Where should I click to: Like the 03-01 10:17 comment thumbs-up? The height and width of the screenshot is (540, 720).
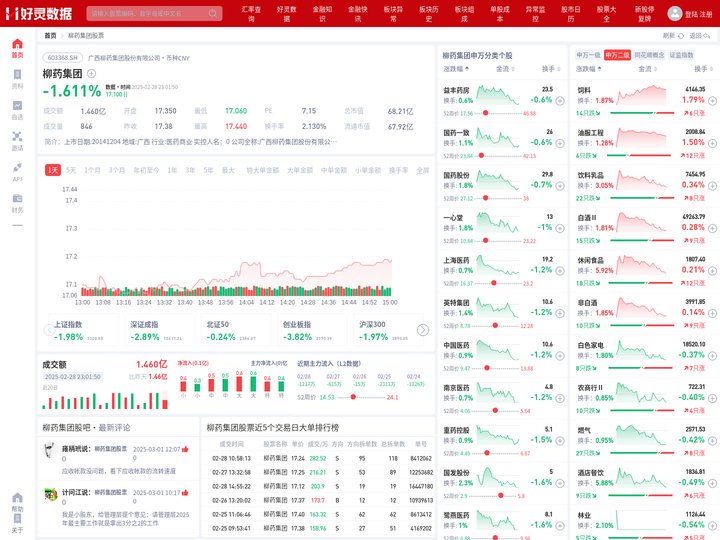pos(185,493)
